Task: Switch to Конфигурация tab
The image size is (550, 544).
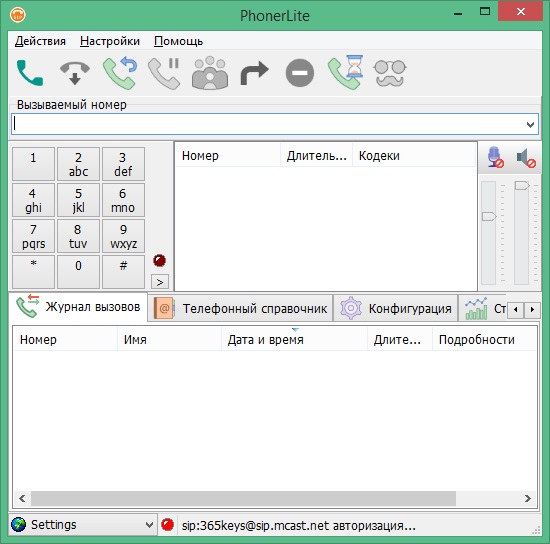Action: 396,308
